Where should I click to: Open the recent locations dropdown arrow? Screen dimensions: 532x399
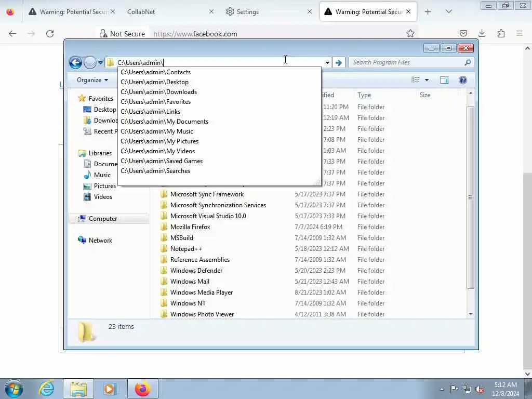(100, 63)
